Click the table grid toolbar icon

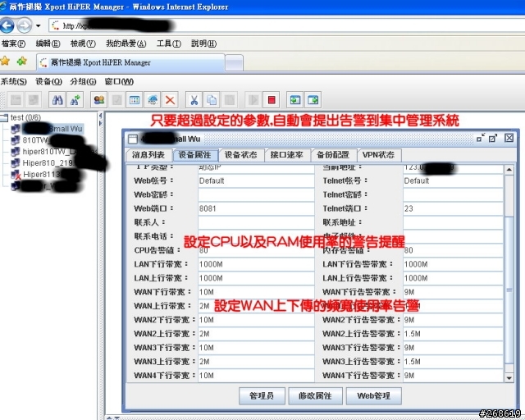click(135, 100)
